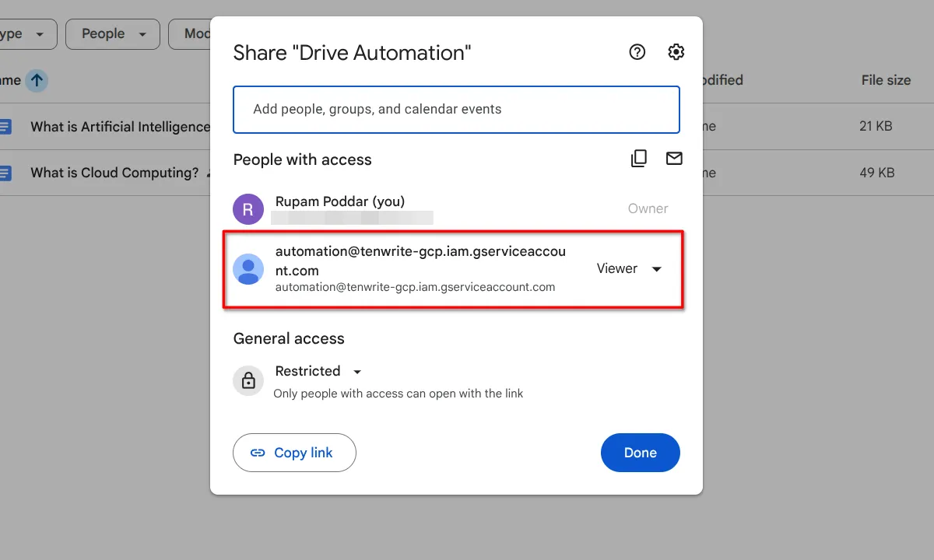This screenshot has height=560, width=934.
Task: Open sharing settings via the gear icon
Action: [676, 51]
